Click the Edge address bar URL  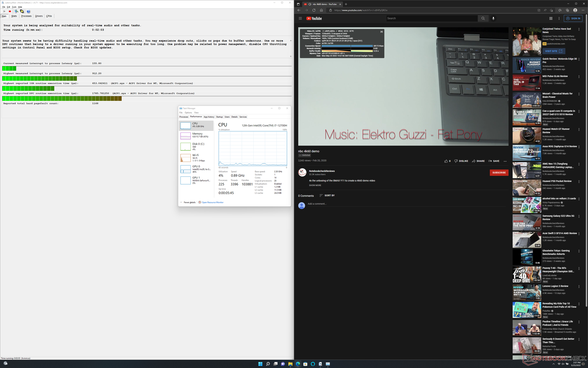(361, 10)
